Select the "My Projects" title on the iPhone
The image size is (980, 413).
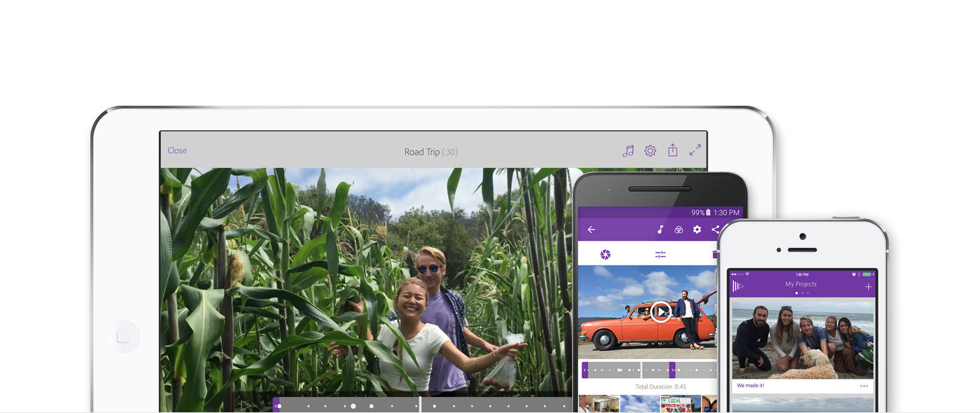click(801, 284)
